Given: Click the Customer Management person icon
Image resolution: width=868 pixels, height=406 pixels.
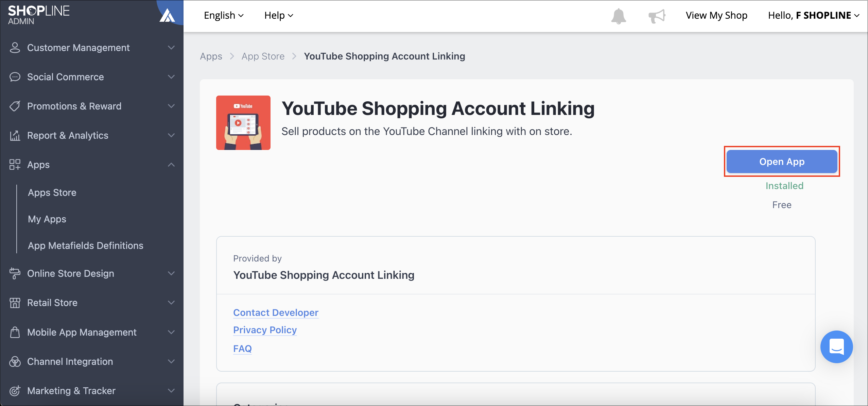Looking at the screenshot, I should [15, 48].
